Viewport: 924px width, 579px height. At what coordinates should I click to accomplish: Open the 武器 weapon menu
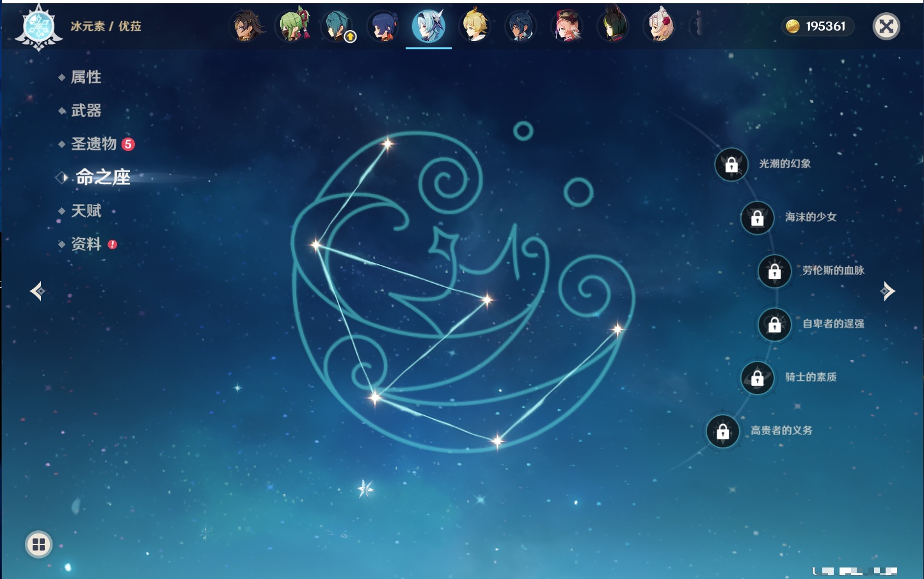(86, 111)
